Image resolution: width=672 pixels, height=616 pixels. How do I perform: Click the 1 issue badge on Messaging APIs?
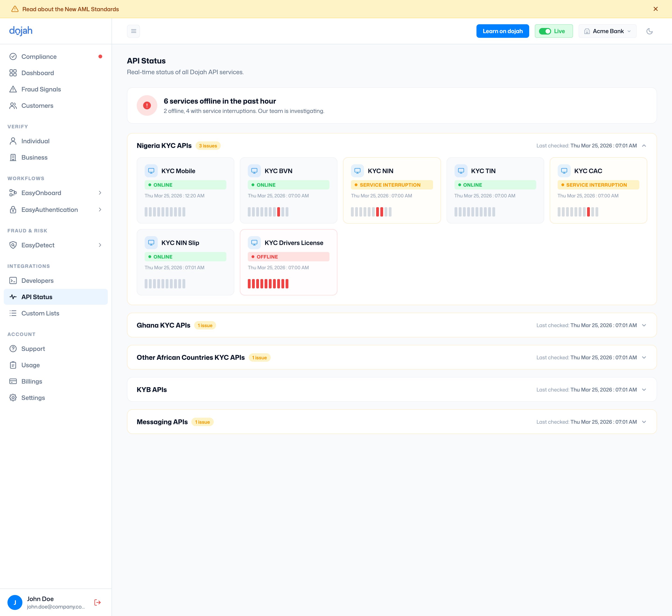202,422
